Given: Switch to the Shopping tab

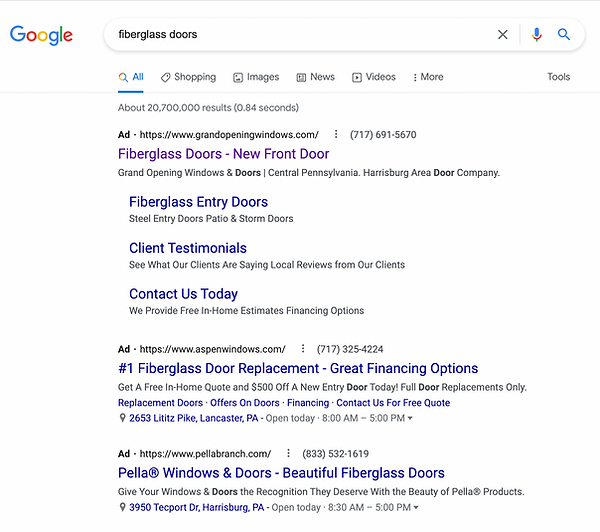Looking at the screenshot, I should pos(188,77).
